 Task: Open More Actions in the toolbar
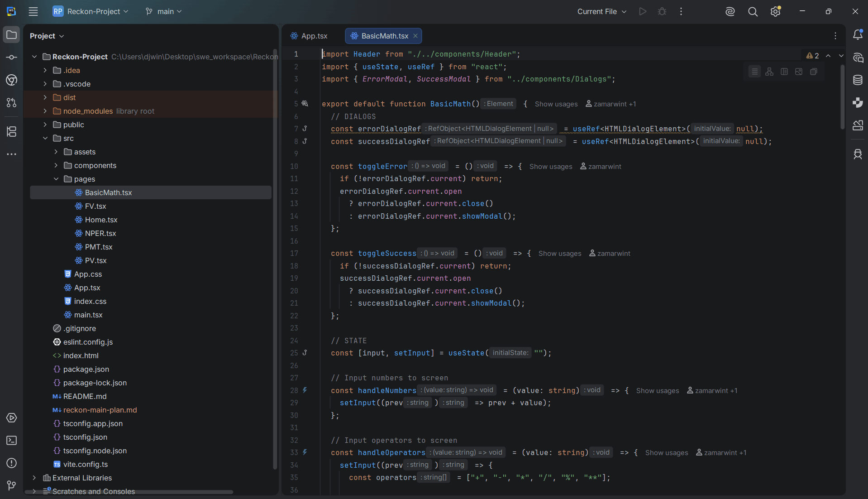pyautogui.click(x=681, y=12)
